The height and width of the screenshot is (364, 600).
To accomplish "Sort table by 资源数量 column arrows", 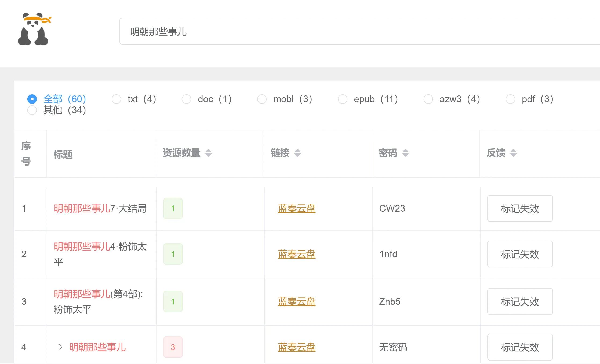I will click(208, 153).
